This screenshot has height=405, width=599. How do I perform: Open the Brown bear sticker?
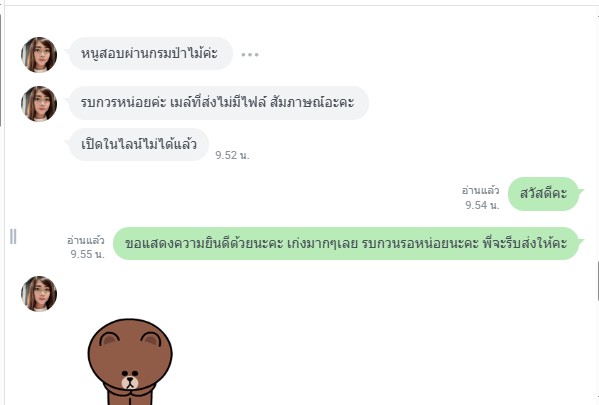pyautogui.click(x=130, y=361)
